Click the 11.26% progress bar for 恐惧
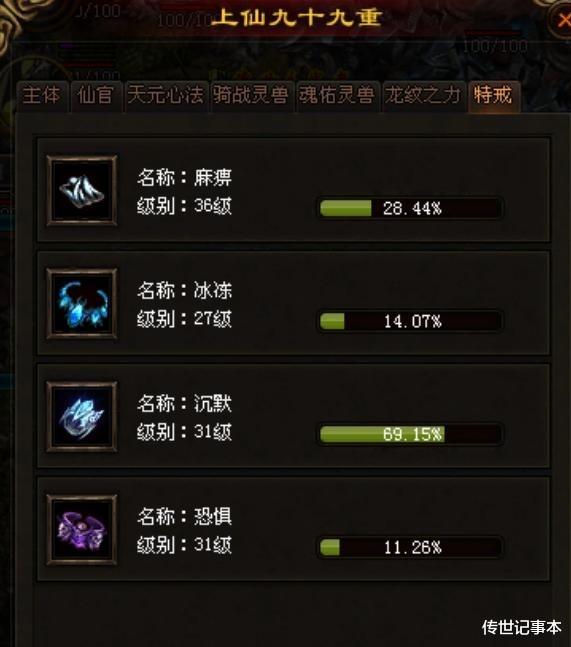The width and height of the screenshot is (571, 647). click(411, 547)
